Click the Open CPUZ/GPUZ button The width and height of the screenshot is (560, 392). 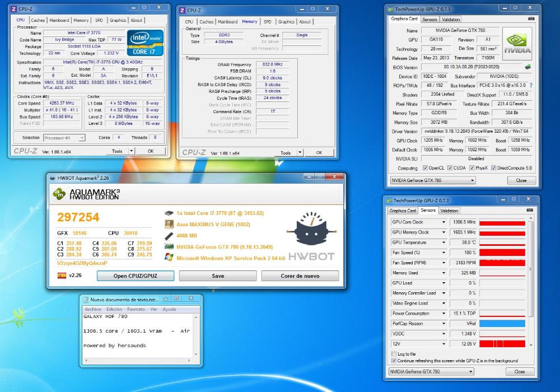136,276
